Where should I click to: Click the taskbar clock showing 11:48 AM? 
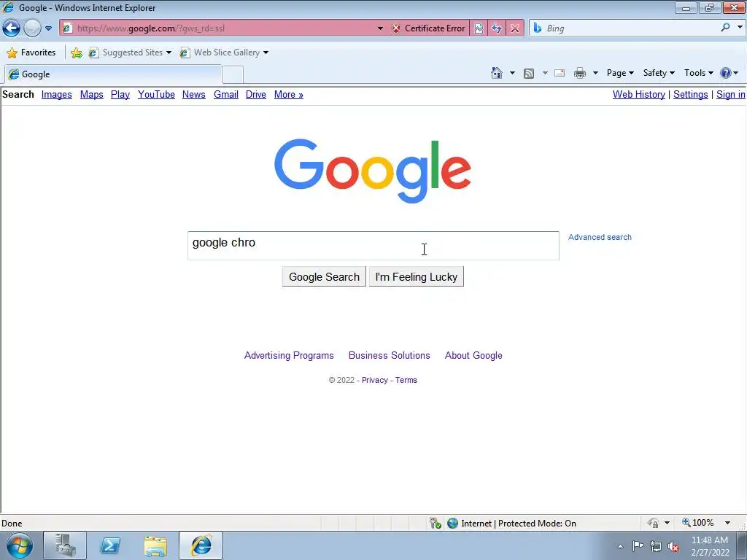(710, 546)
